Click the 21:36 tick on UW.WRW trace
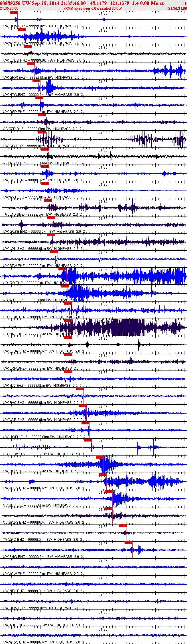187x644 pixels. point(103,629)
